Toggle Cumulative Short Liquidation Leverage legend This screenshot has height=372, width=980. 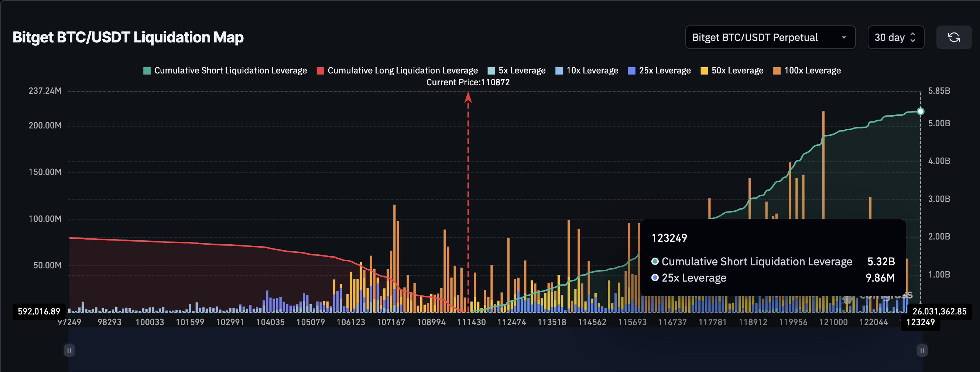[225, 71]
